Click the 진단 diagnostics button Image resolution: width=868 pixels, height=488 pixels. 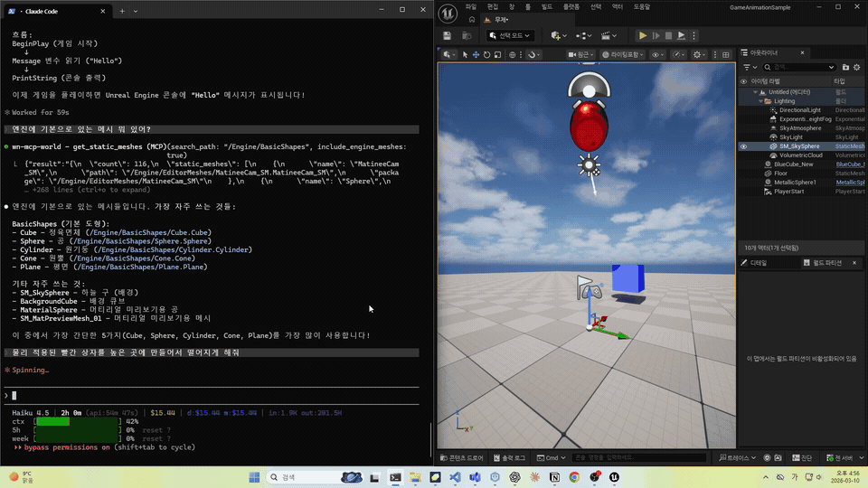[x=802, y=457]
